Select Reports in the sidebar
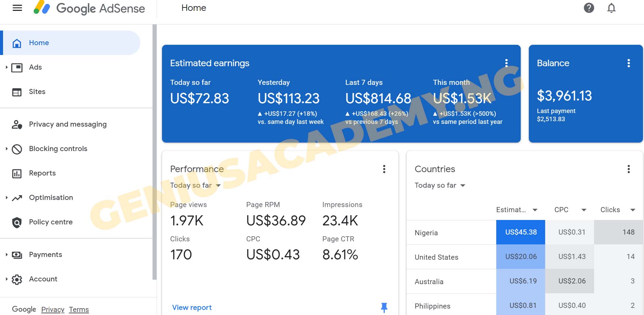644x315 pixels. (x=42, y=173)
